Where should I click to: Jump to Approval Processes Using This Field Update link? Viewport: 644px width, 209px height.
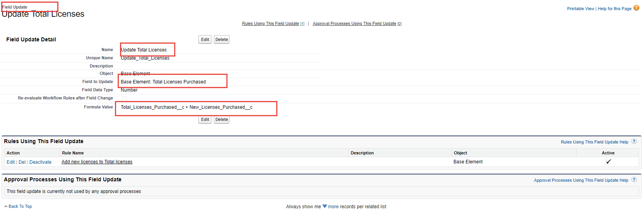[x=354, y=24]
